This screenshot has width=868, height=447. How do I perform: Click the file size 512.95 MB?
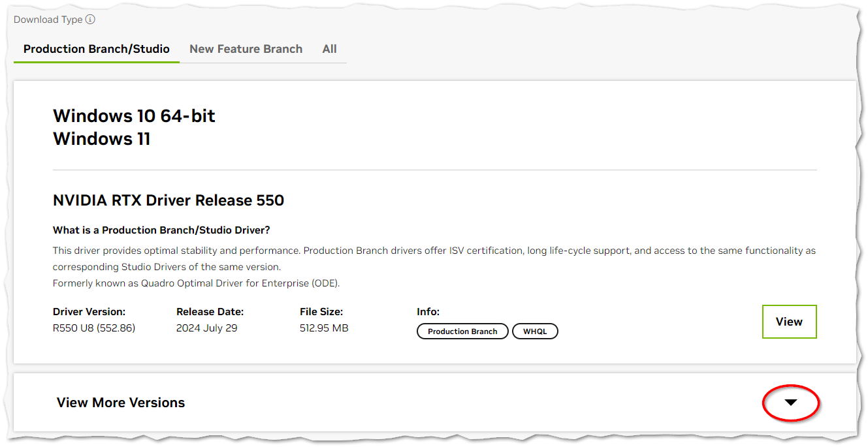(324, 328)
